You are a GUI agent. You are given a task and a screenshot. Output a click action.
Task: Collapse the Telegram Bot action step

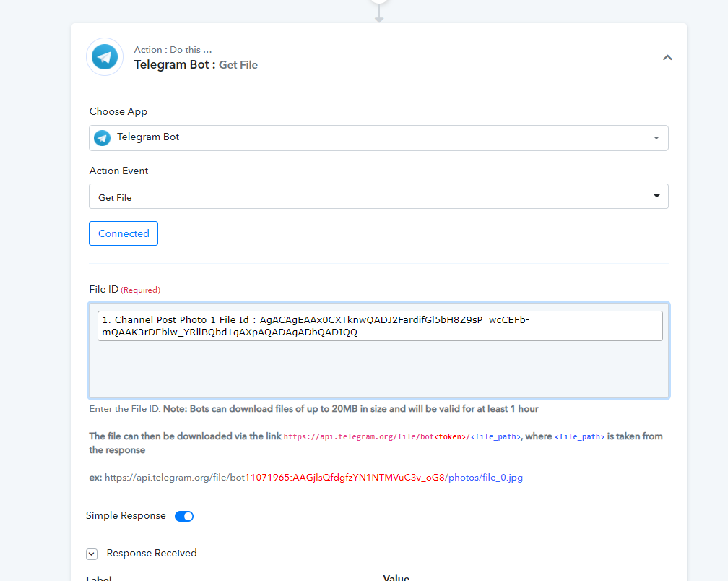[x=667, y=58]
